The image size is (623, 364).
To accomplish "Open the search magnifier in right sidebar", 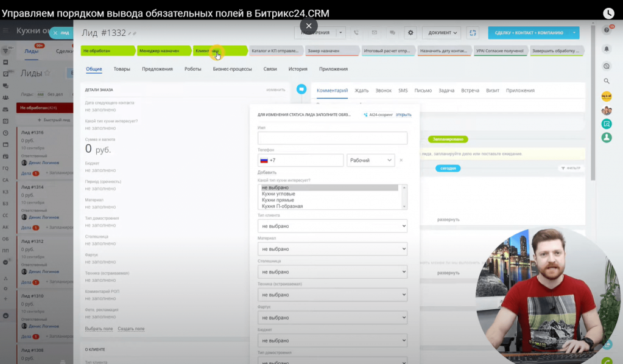I will pyautogui.click(x=607, y=81).
